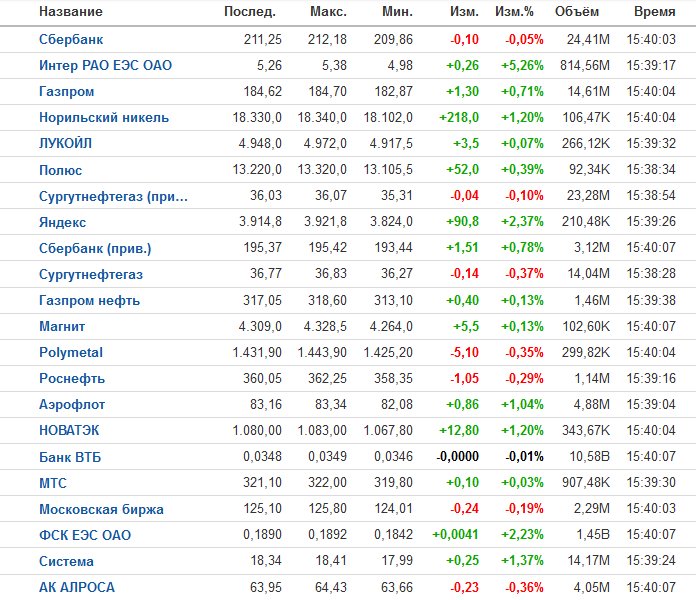Click Polymetal change -5,10

tap(465, 352)
